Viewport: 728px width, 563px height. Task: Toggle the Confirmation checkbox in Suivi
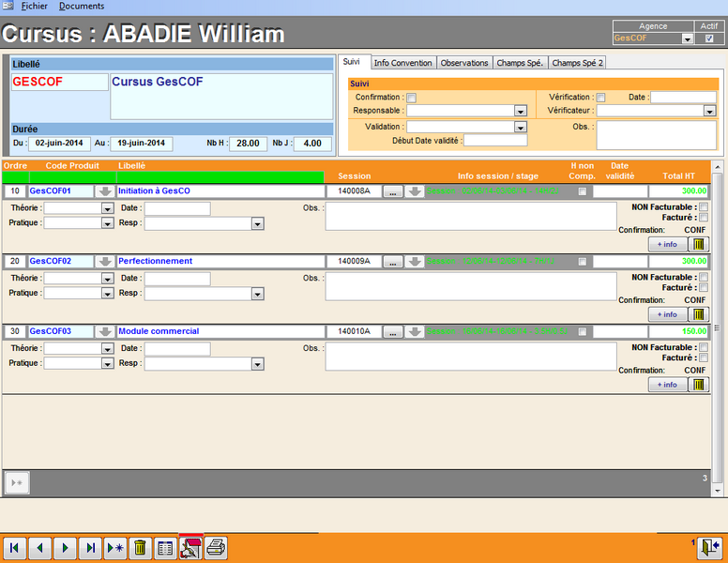(x=412, y=98)
